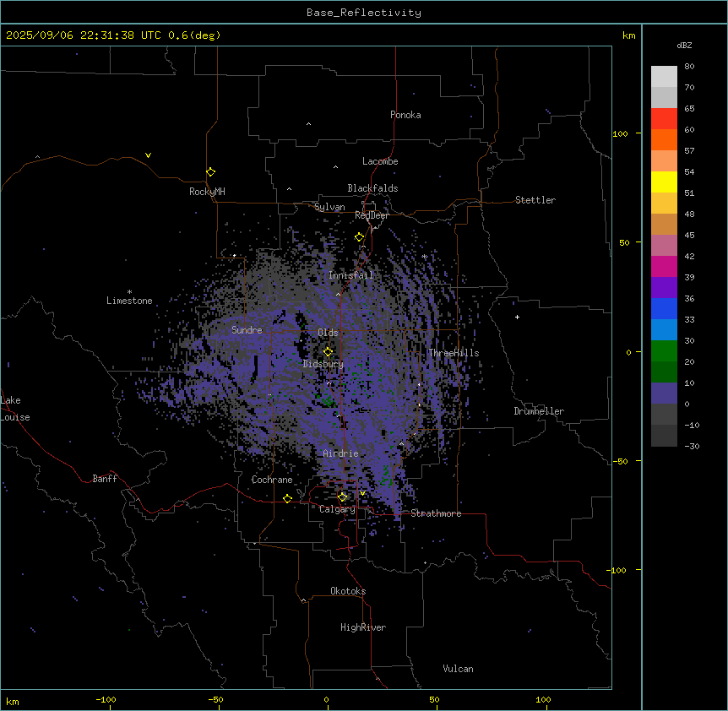Click the white asterisk above Limestone label
Screen dimensions: 728x711
coord(129,292)
